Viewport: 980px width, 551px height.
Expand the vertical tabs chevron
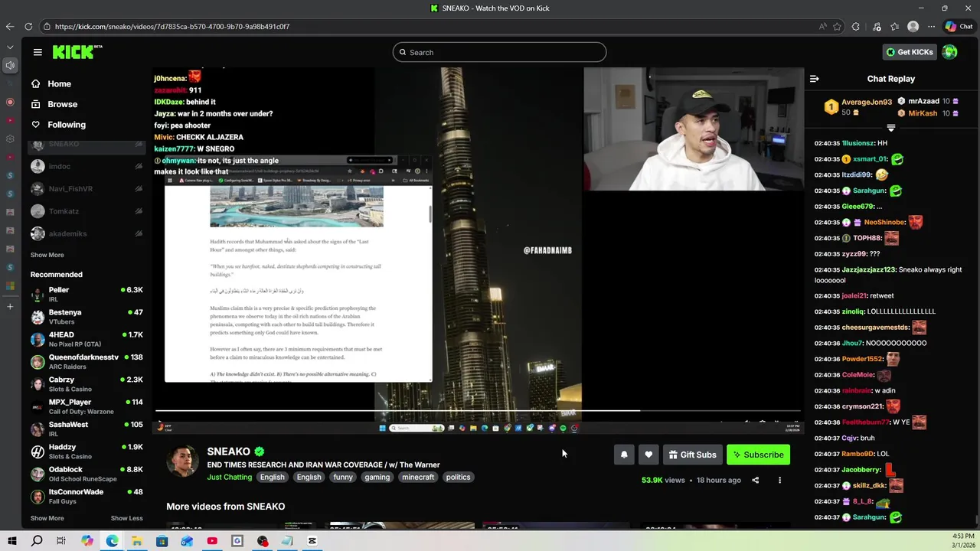[10, 47]
